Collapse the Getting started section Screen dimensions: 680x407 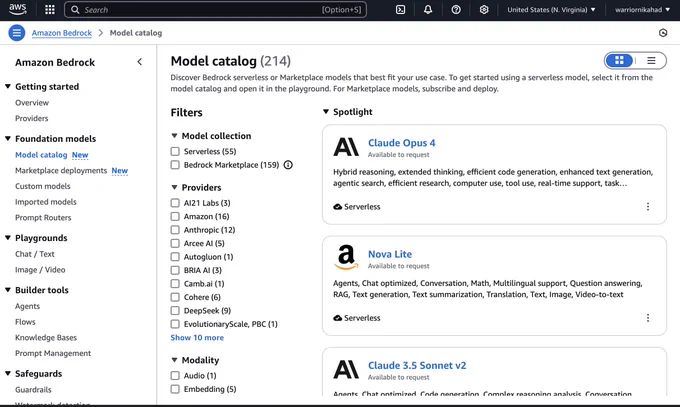coord(8,86)
